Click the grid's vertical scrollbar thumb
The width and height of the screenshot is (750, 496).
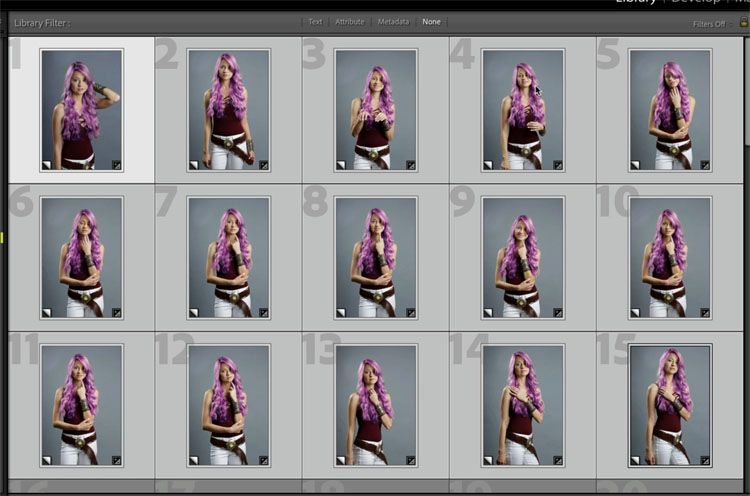747,91
